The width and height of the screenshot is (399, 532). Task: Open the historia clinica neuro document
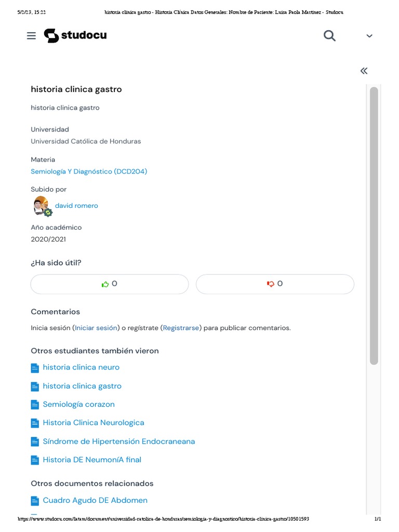[81, 367]
